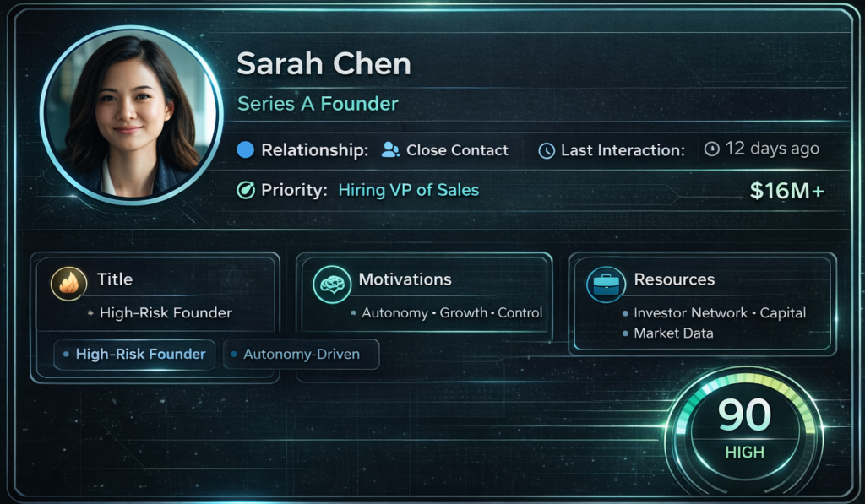This screenshot has width=865, height=504.
Task: Click the small clock beside 12 days ago
Action: coord(711,149)
